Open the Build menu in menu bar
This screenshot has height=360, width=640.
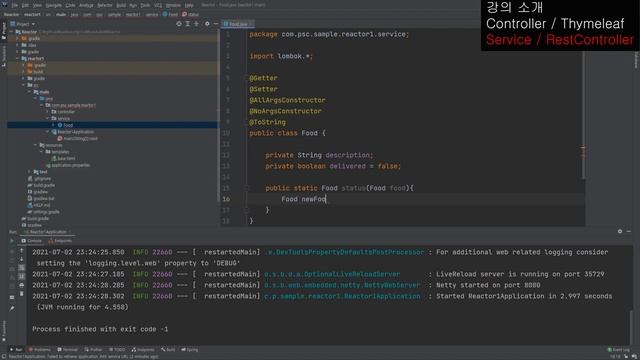121,5
